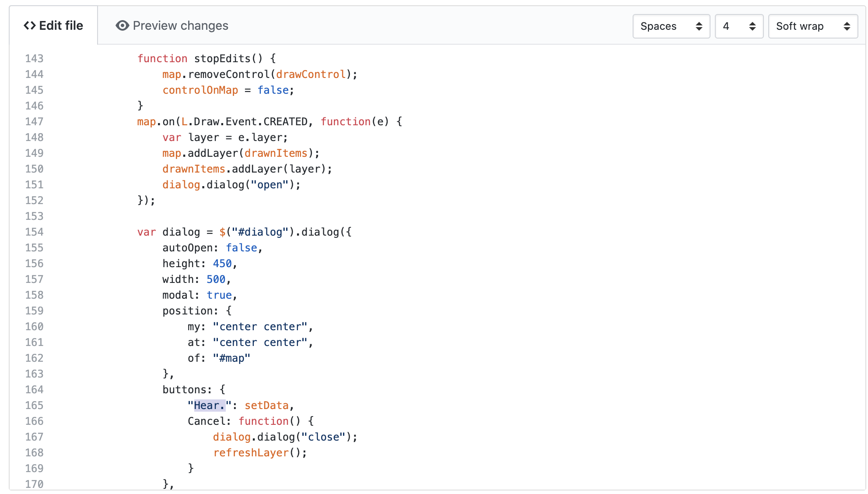Open the indent size 4 dropdown

738,26
